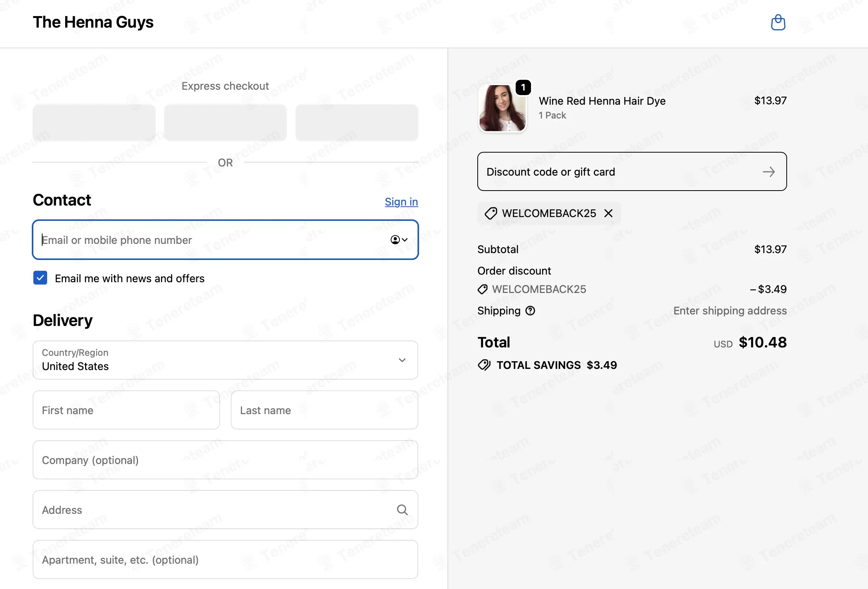Click the Subtotal $13.97 value

click(771, 249)
